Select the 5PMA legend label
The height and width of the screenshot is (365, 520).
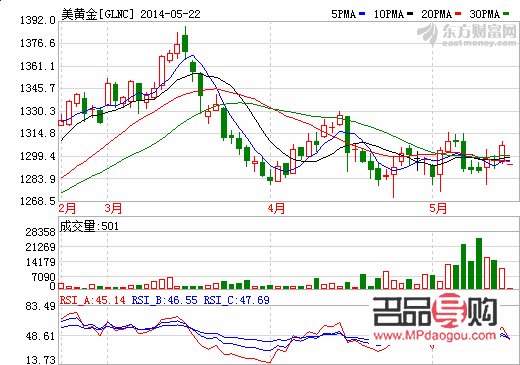(343, 14)
